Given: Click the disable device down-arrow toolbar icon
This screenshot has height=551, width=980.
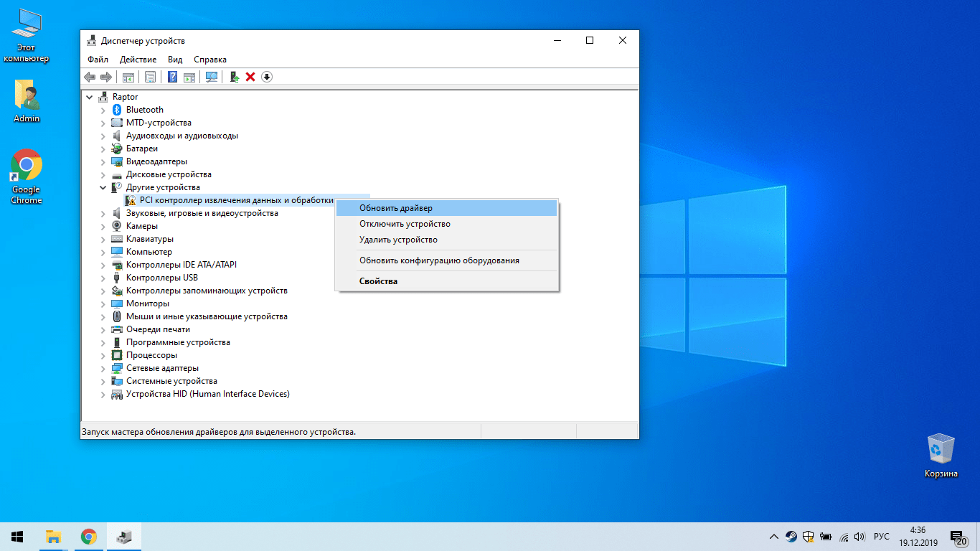Looking at the screenshot, I should click(267, 77).
